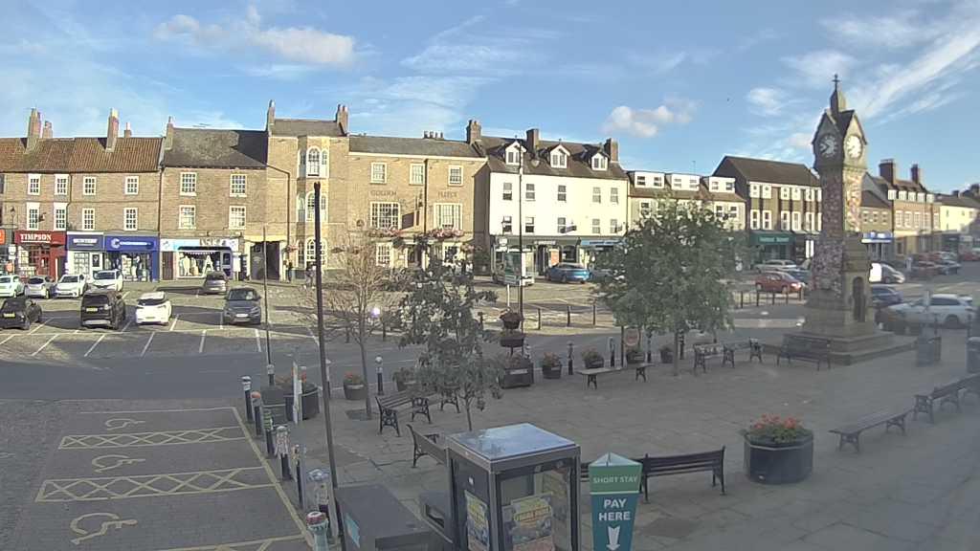Click the GOLDEN lettering on the building
The width and height of the screenshot is (980, 551).
click(383, 193)
